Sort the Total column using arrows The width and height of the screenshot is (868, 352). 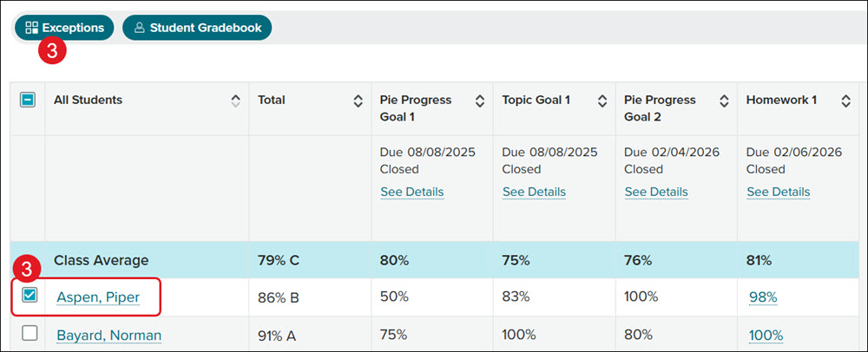pos(358,101)
